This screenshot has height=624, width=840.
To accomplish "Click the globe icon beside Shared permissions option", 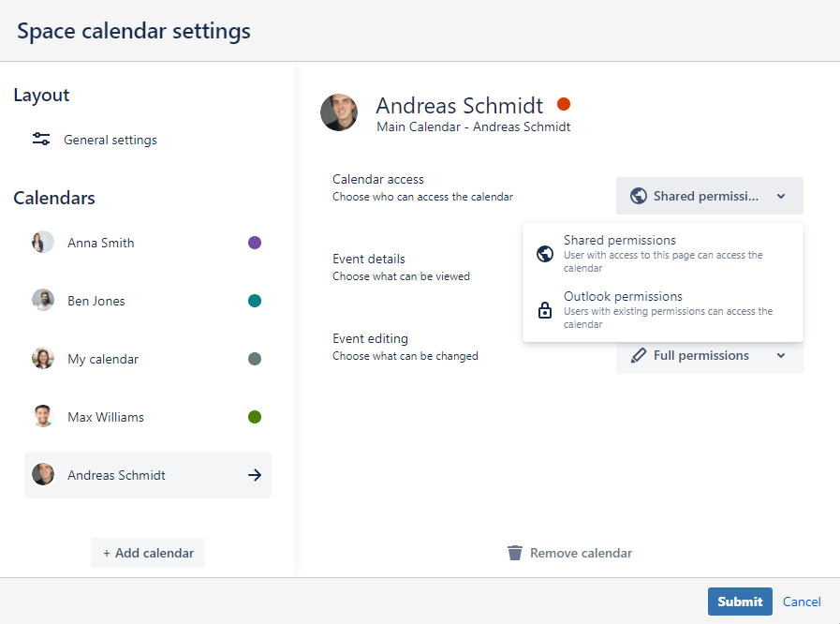I will coord(544,254).
